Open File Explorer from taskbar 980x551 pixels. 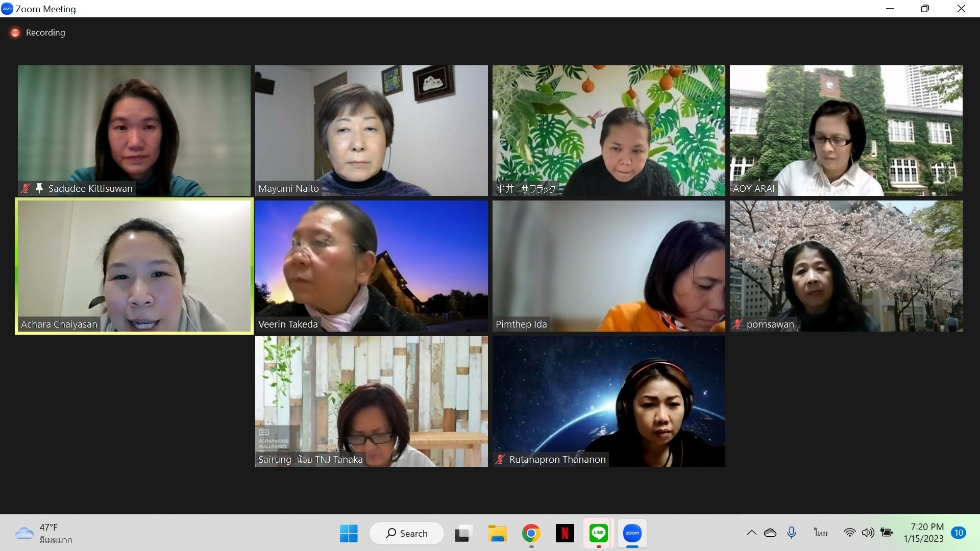tap(497, 533)
